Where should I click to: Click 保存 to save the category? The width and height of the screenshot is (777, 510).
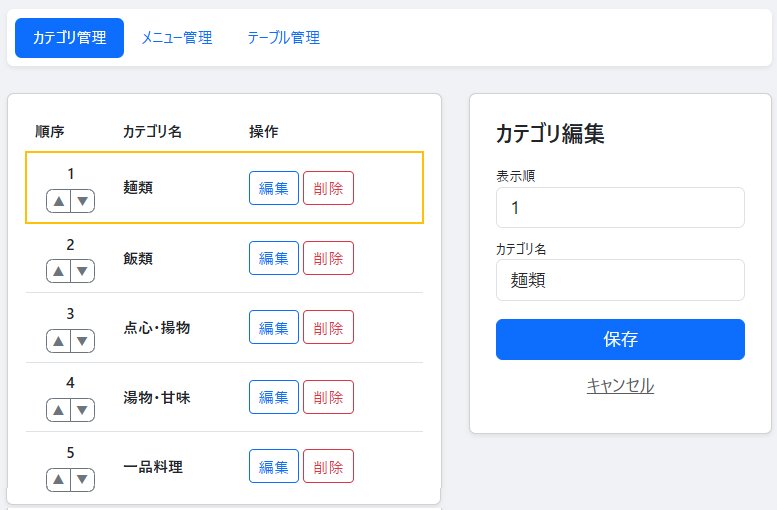(x=620, y=339)
